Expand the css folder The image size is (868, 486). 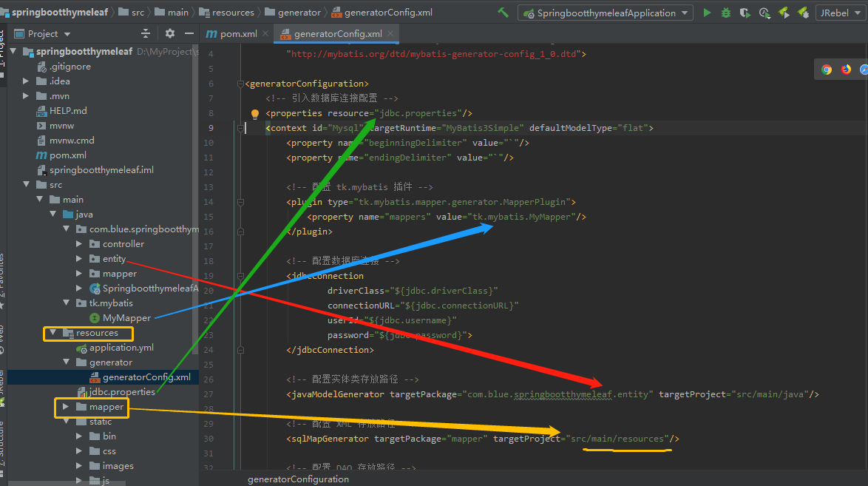coord(79,451)
